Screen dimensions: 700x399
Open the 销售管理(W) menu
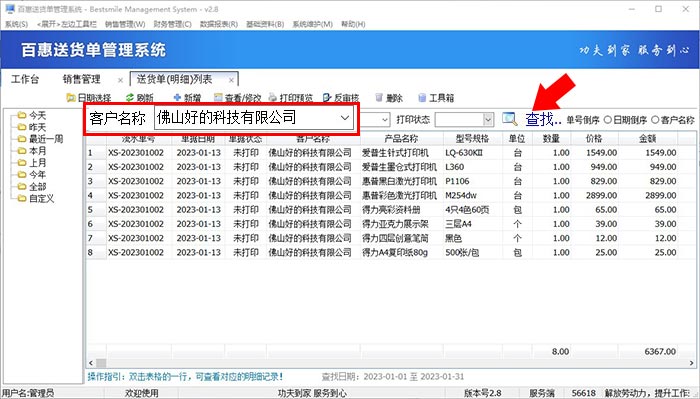pos(125,24)
